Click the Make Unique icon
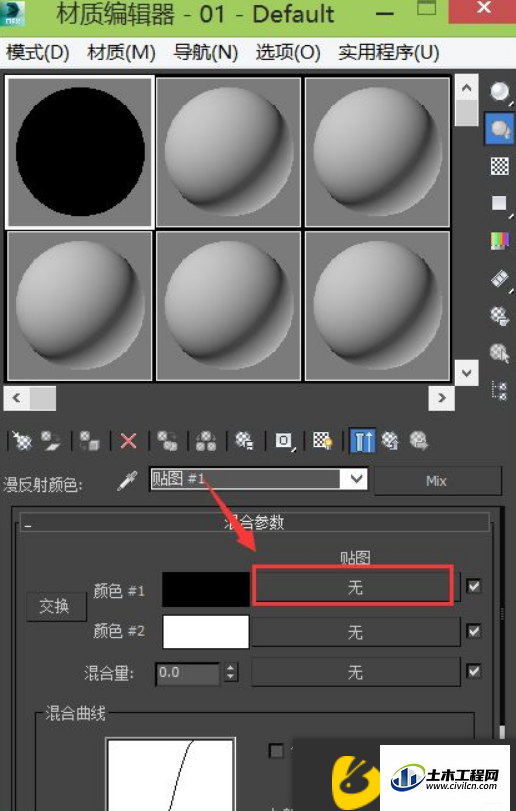 coord(206,441)
